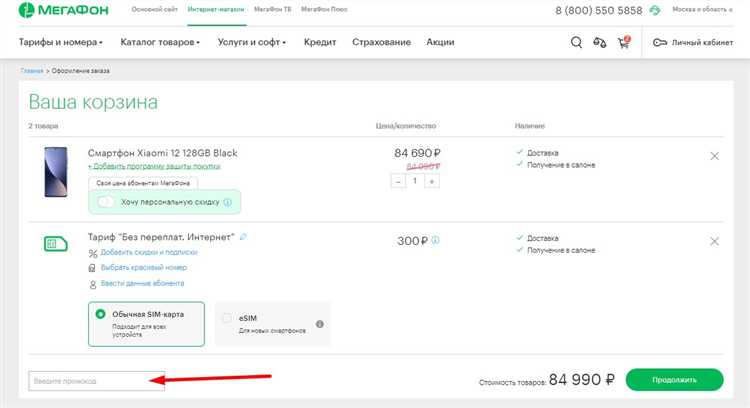This screenshot has height=408, width=750.
Task: Increase Xiaomi 12 quantity with plus
Action: [x=432, y=181]
